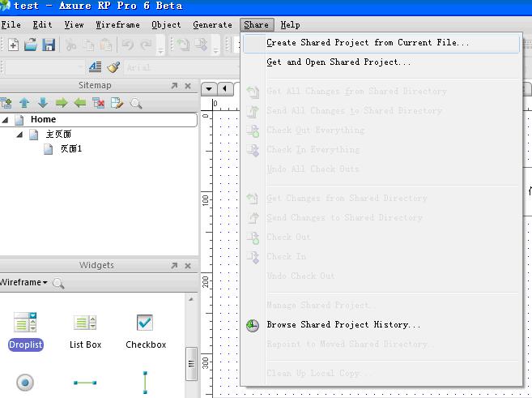532x398 pixels.
Task: Open the View menu
Action: tap(74, 25)
